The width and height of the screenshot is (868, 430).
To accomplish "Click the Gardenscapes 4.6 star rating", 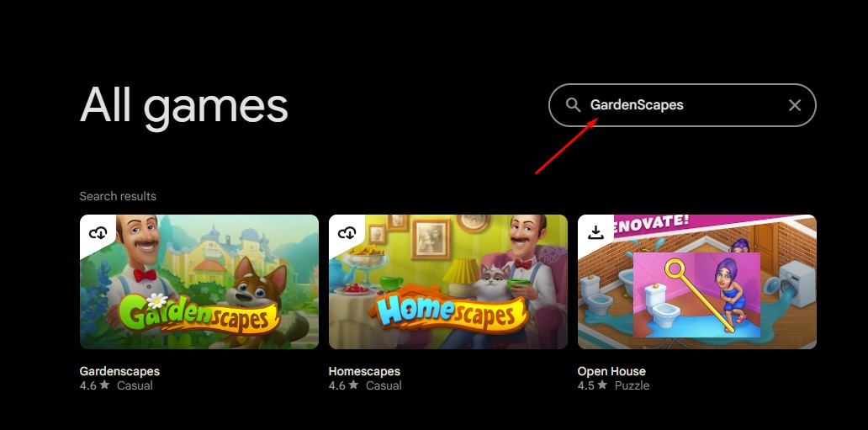I will (95, 385).
